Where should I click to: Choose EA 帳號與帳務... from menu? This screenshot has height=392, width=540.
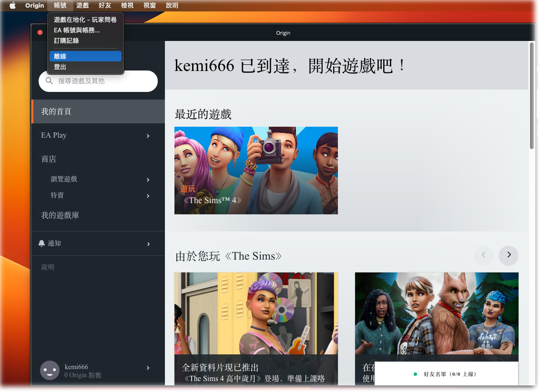pyautogui.click(x=85, y=30)
